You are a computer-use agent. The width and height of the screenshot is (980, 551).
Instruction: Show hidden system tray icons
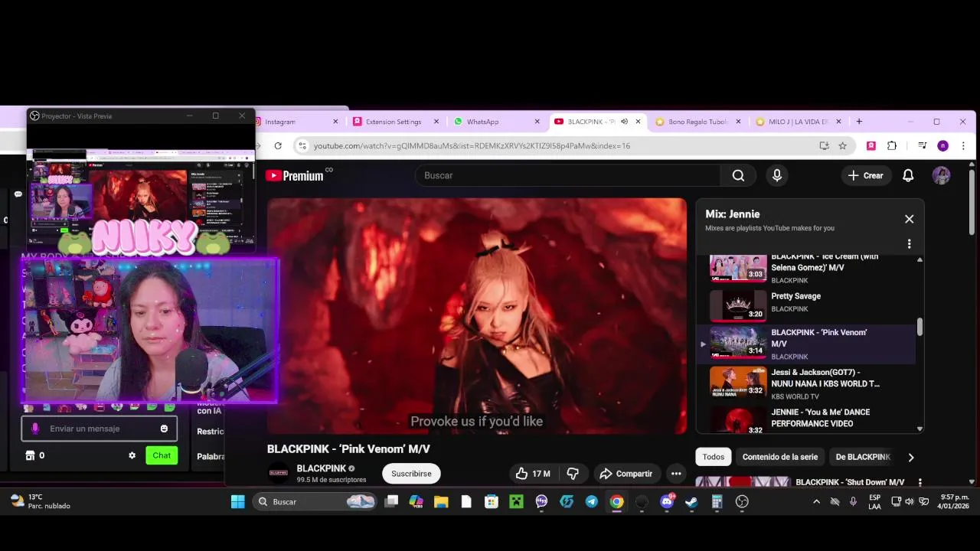pos(816,501)
